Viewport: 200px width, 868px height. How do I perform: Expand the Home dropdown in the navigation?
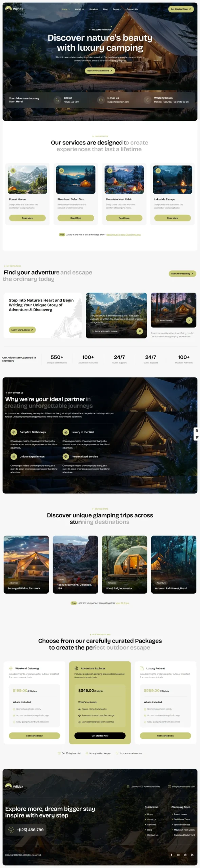(x=66, y=9)
